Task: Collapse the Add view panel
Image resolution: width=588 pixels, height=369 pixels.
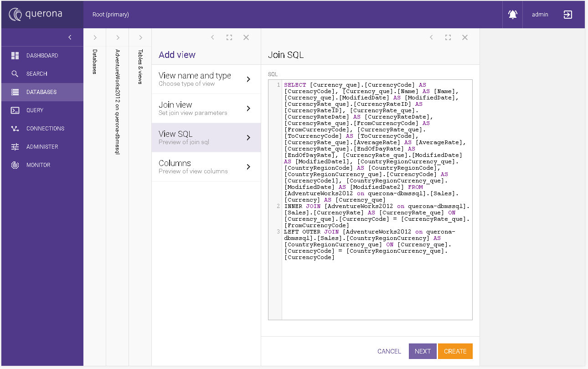Action: 212,37
